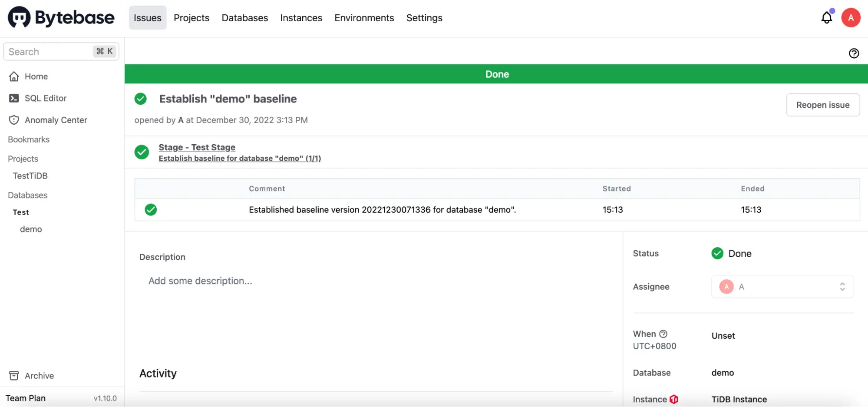Open the Anomaly Center
Viewport: 868px width, 407px height.
pos(56,120)
